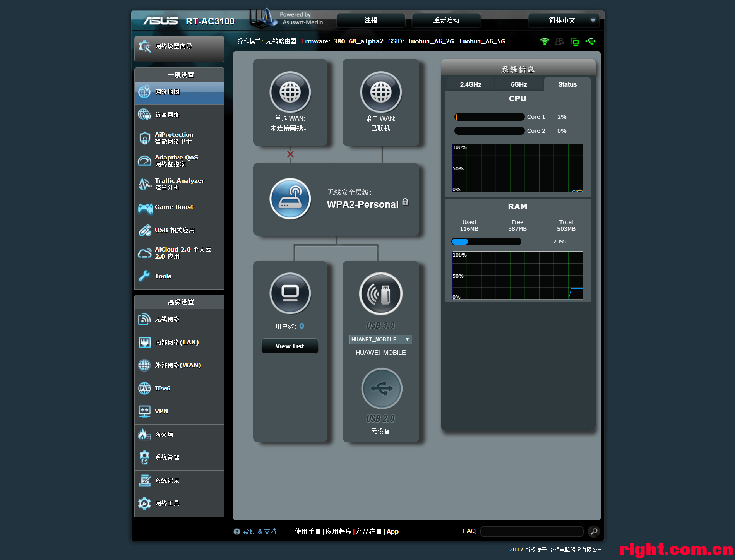Viewport: 735px width, 560px height.
Task: Expand the HUAWEI_MOBILE USB device dropdown
Action: (380, 339)
